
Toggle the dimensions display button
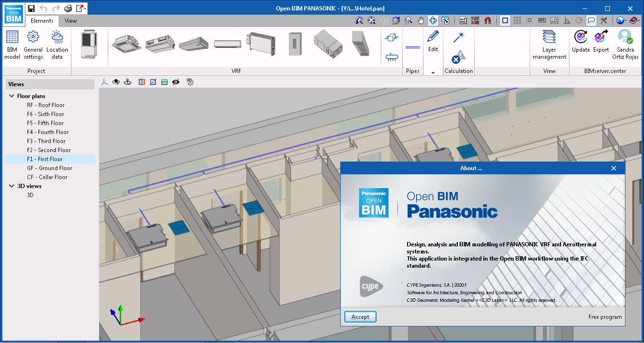click(x=553, y=20)
